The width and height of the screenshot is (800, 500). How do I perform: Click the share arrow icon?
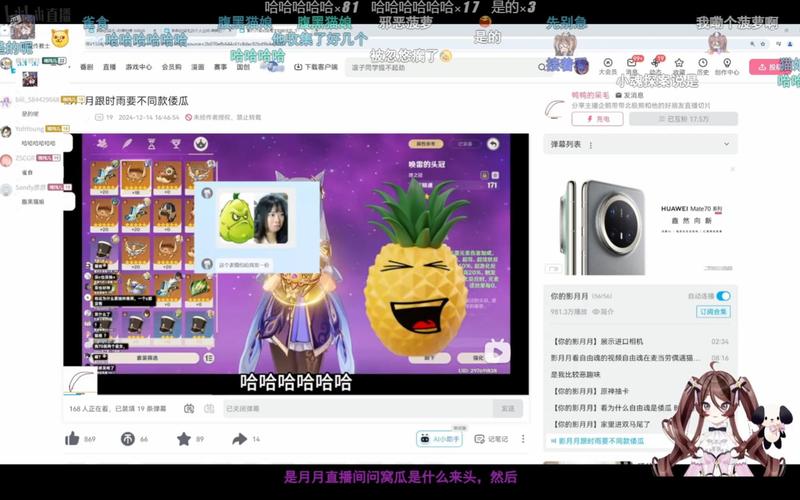(x=239, y=439)
